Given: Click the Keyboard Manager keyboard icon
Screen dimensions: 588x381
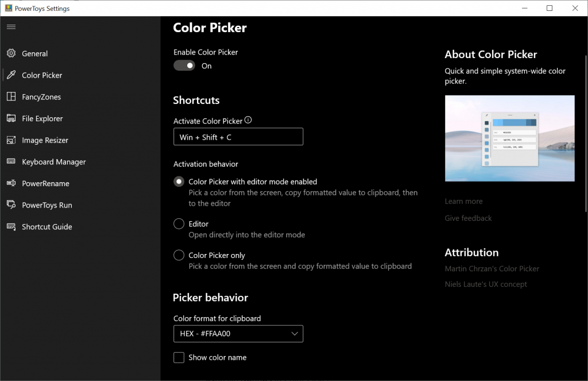Looking at the screenshot, I should point(11,162).
